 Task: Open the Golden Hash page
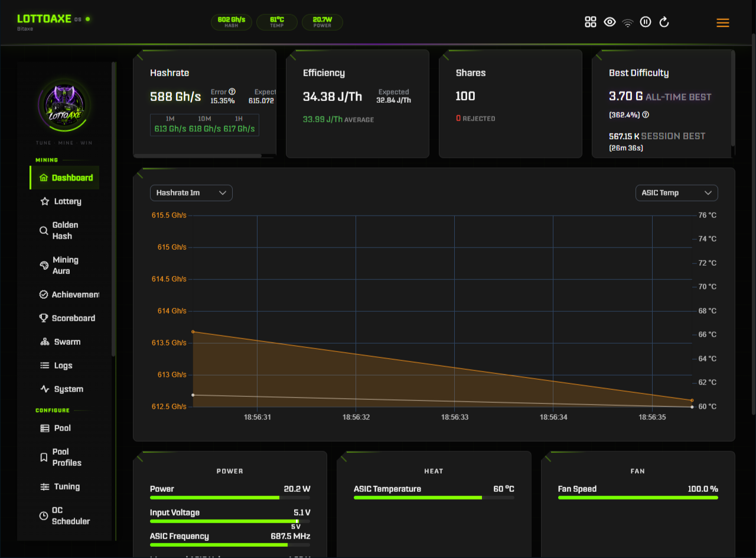tap(65, 230)
